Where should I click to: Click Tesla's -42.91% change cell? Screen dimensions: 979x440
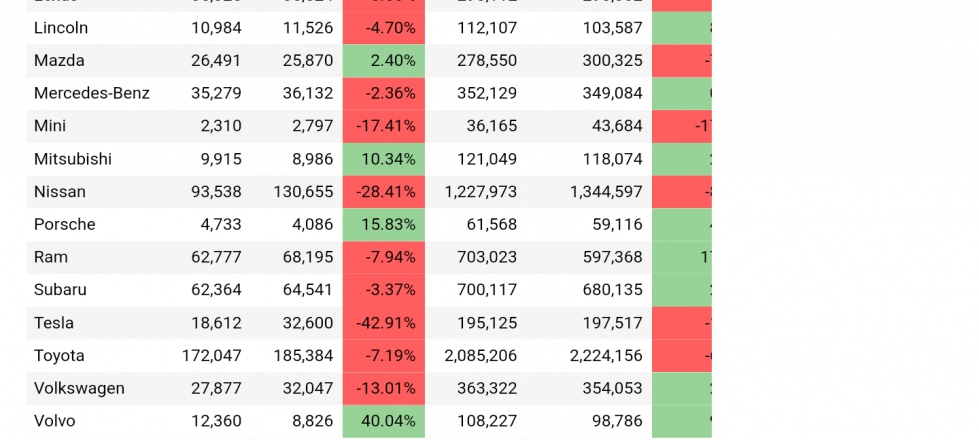pyautogui.click(x=383, y=323)
